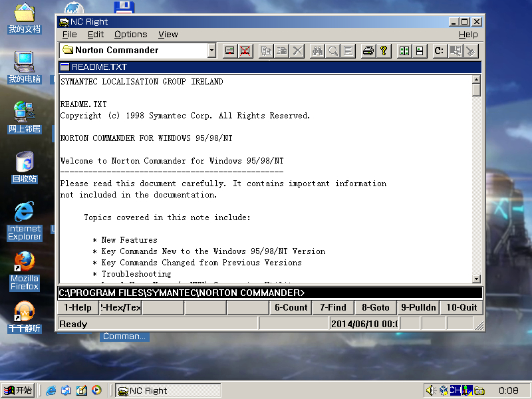The width and height of the screenshot is (532, 399).
Task: Click the 9-Pulldn function key button
Action: (418, 307)
